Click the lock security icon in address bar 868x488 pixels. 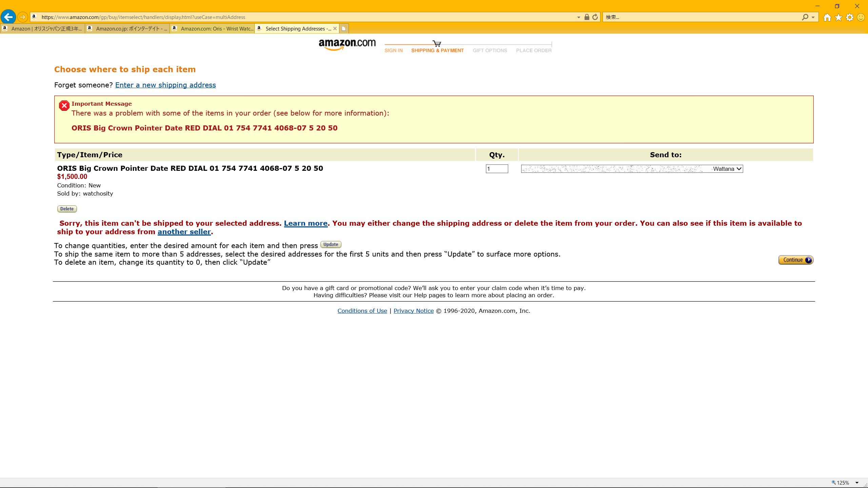pyautogui.click(x=587, y=17)
